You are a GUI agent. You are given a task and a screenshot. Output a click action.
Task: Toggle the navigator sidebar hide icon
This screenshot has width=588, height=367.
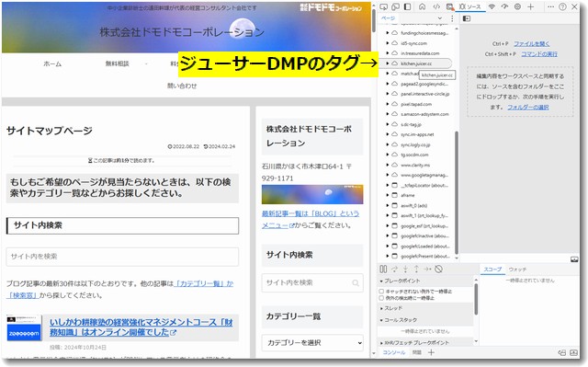pyautogui.click(x=467, y=18)
